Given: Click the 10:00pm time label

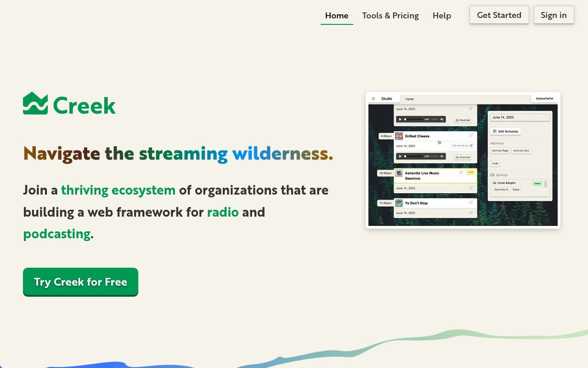Looking at the screenshot, I should coord(385,173).
